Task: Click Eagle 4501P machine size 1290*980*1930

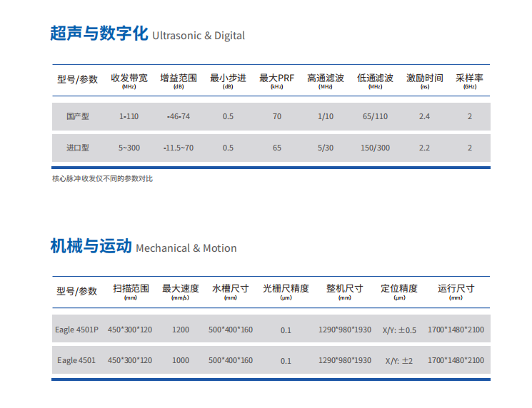Action: coord(345,330)
